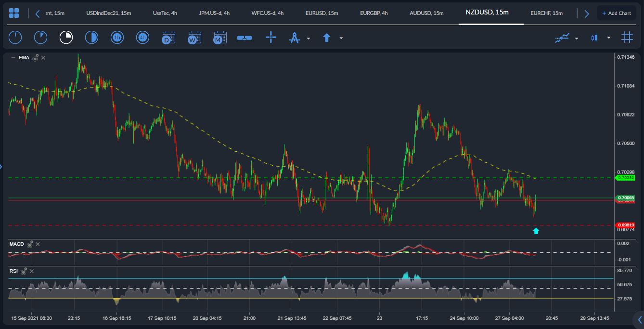
Task: Select the Daily calendar timeframe
Action: pyautogui.click(x=168, y=37)
